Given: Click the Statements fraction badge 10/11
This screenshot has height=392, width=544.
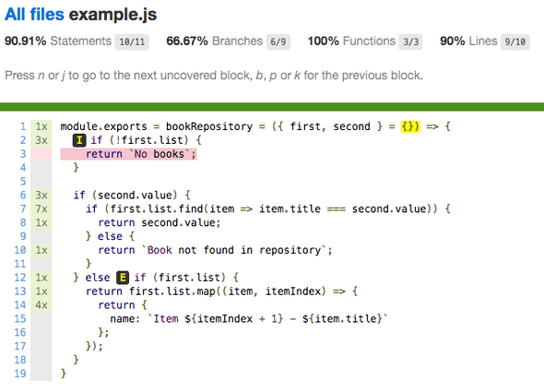Looking at the screenshot, I should [132, 42].
